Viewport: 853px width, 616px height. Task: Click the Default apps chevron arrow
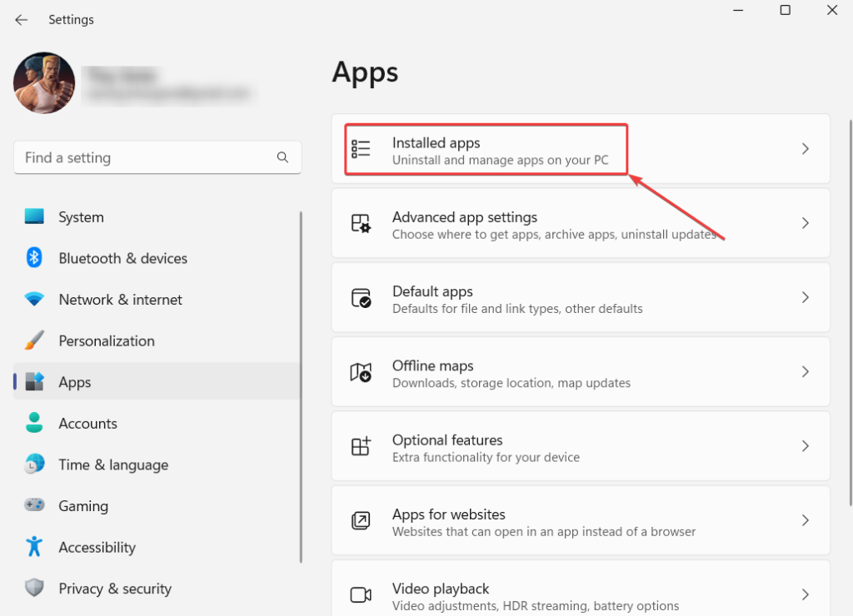click(806, 297)
